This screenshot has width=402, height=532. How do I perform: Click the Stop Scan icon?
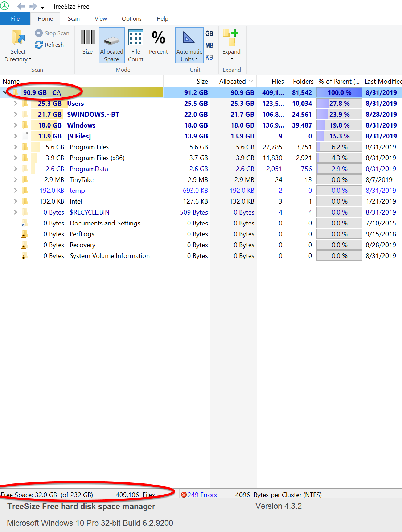click(x=39, y=33)
